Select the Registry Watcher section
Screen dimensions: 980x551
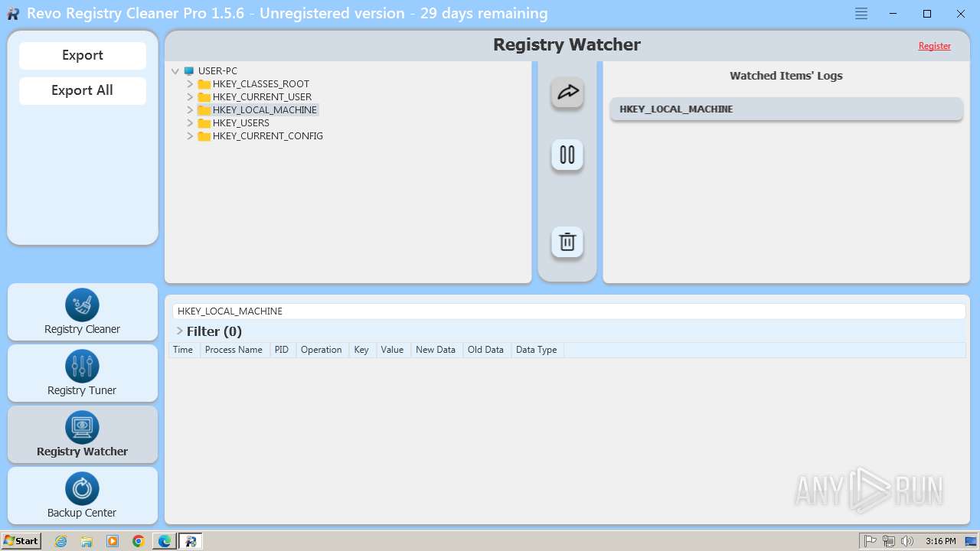pyautogui.click(x=83, y=434)
